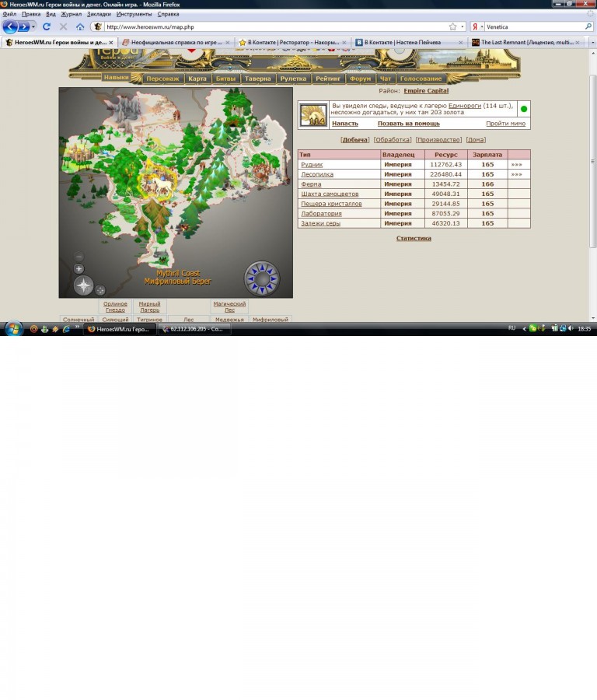Click Напасть to attack
This screenshot has width=597, height=700.
[345, 123]
